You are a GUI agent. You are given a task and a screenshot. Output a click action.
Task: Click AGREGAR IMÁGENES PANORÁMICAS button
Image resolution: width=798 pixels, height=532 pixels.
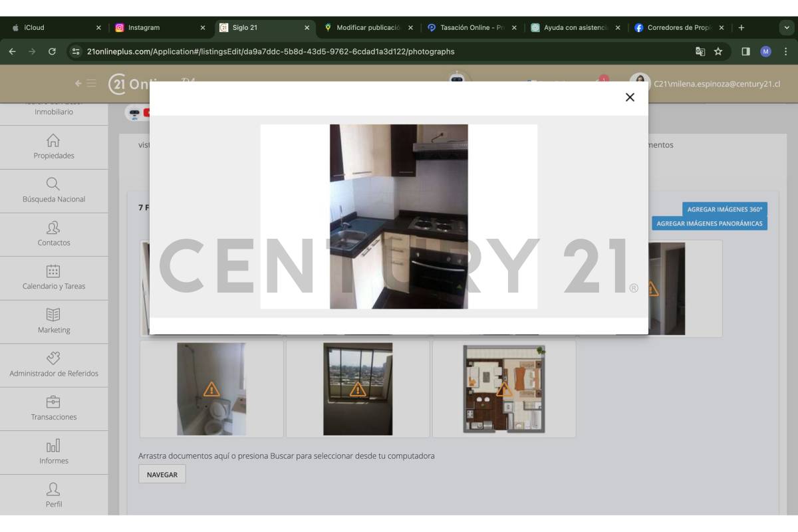coord(710,223)
